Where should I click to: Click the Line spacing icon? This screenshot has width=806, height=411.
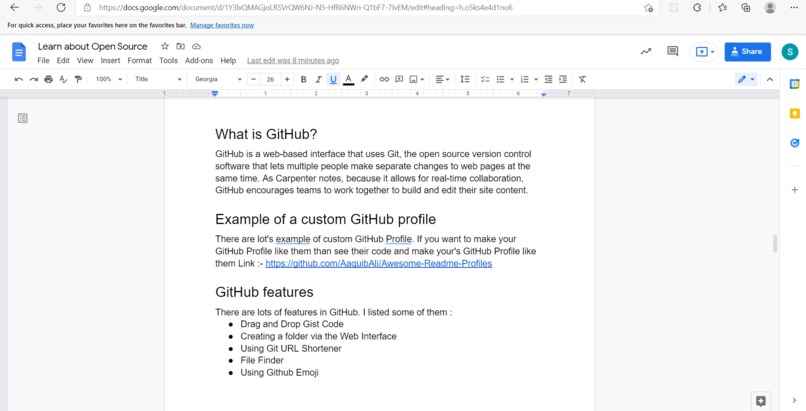click(465, 79)
